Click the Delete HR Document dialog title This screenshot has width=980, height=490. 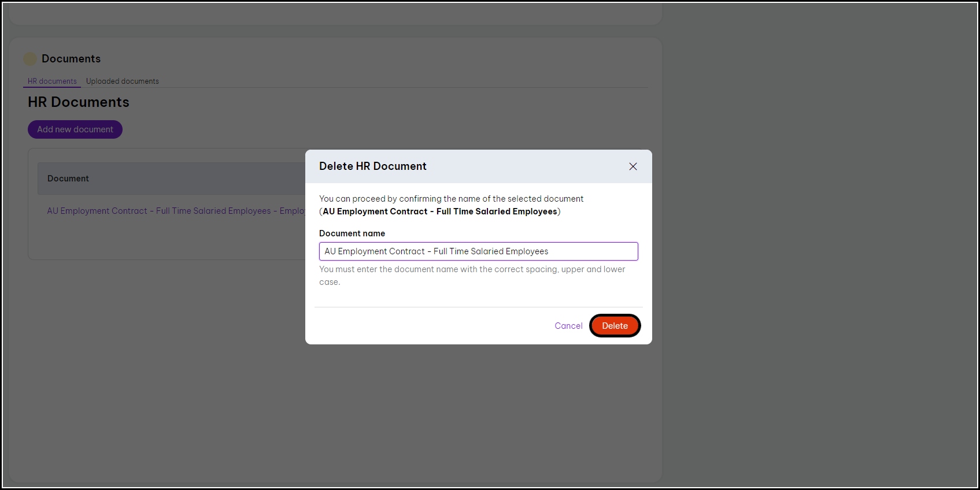(373, 166)
